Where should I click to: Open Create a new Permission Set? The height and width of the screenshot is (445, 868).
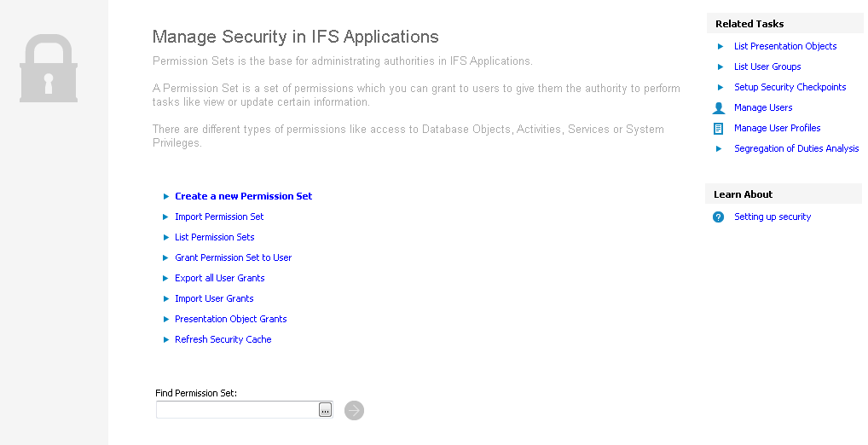tap(243, 196)
